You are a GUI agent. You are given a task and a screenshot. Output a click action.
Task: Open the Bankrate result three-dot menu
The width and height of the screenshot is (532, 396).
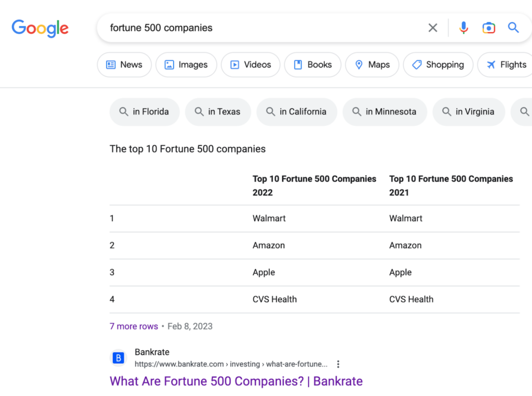click(x=338, y=364)
